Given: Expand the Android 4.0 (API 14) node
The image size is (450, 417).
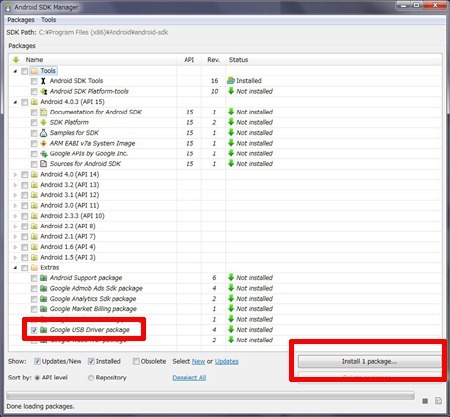Looking at the screenshot, I should pyautogui.click(x=15, y=174).
